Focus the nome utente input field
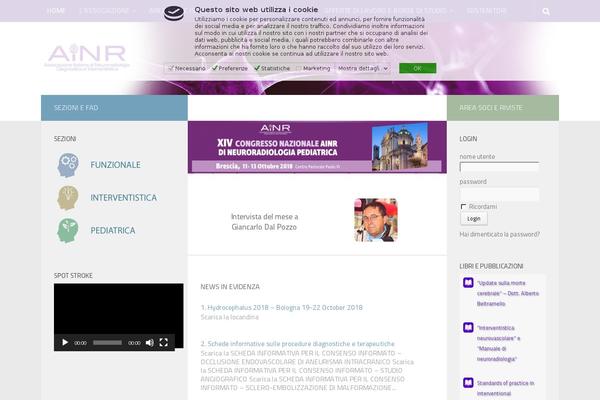This screenshot has height=400, width=600. click(499, 167)
